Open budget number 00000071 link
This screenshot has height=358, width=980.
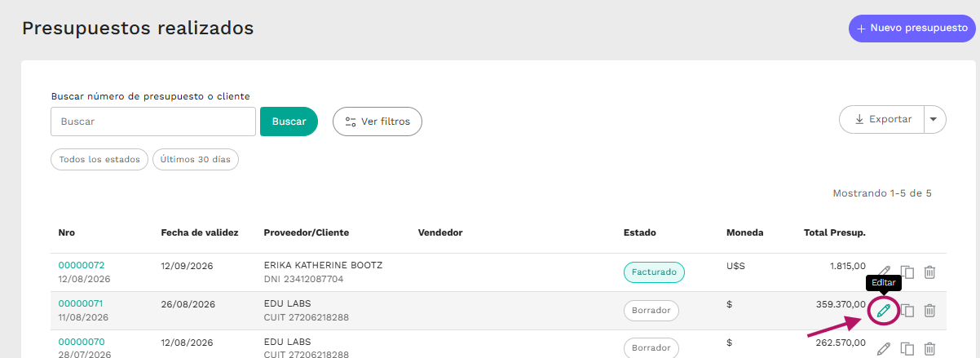coord(82,303)
